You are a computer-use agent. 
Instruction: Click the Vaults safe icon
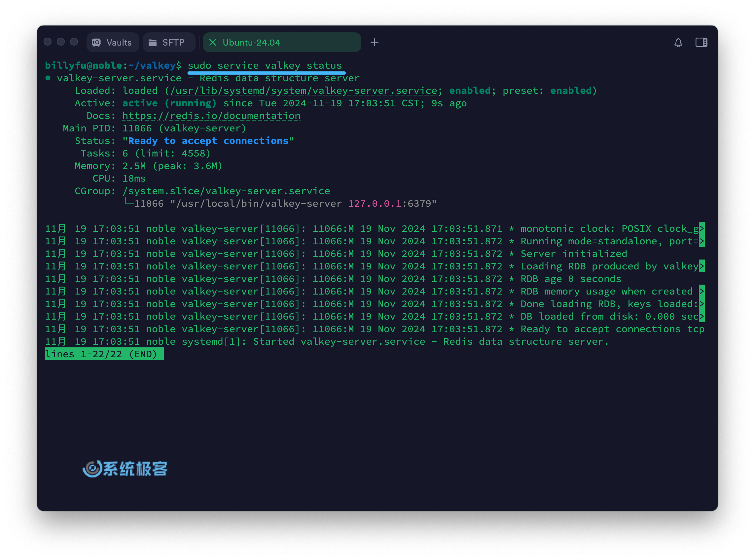(97, 42)
